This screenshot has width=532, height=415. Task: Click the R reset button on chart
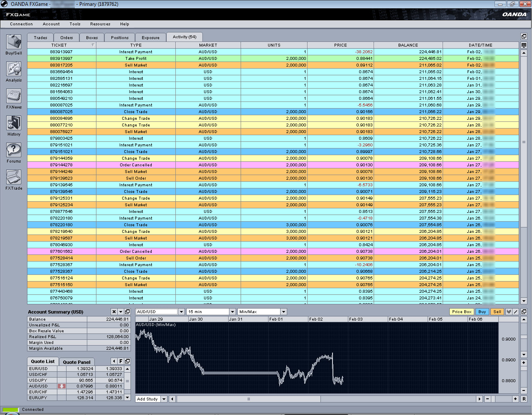pyautogui.click(x=524, y=399)
